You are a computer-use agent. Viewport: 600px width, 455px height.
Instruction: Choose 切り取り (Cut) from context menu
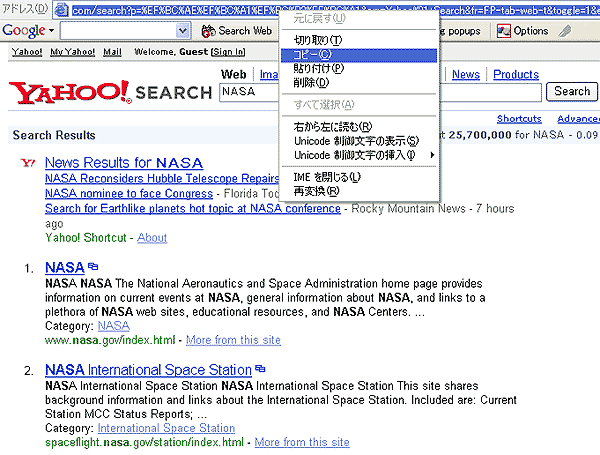coord(359,40)
